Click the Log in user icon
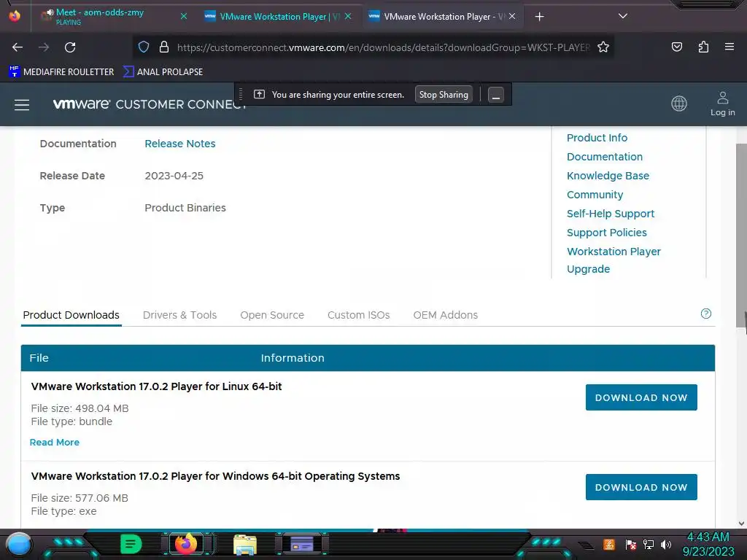The image size is (747, 560). tap(723, 104)
